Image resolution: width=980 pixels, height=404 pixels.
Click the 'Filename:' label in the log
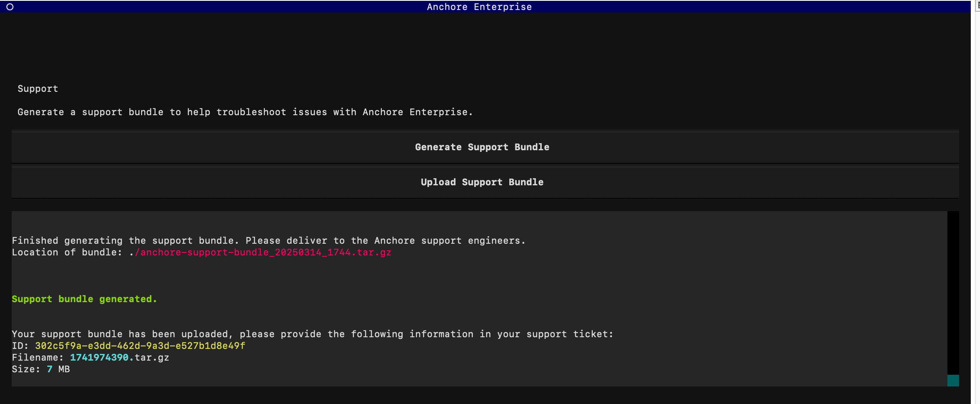[x=37, y=358]
